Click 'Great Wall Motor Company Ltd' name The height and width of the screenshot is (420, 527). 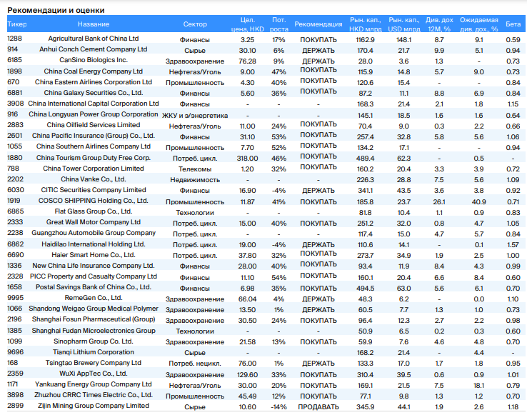click(94, 223)
